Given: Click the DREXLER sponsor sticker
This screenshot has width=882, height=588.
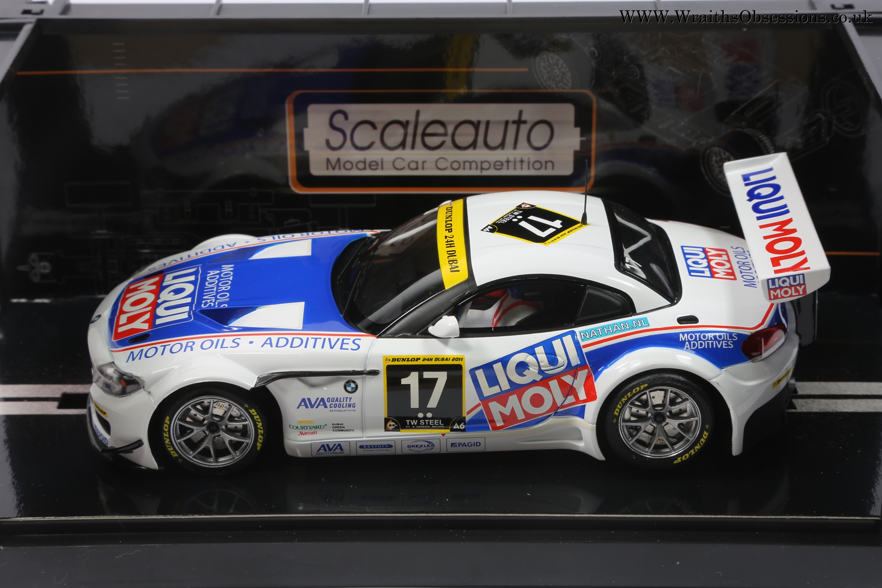Looking at the screenshot, I should 421,447.
